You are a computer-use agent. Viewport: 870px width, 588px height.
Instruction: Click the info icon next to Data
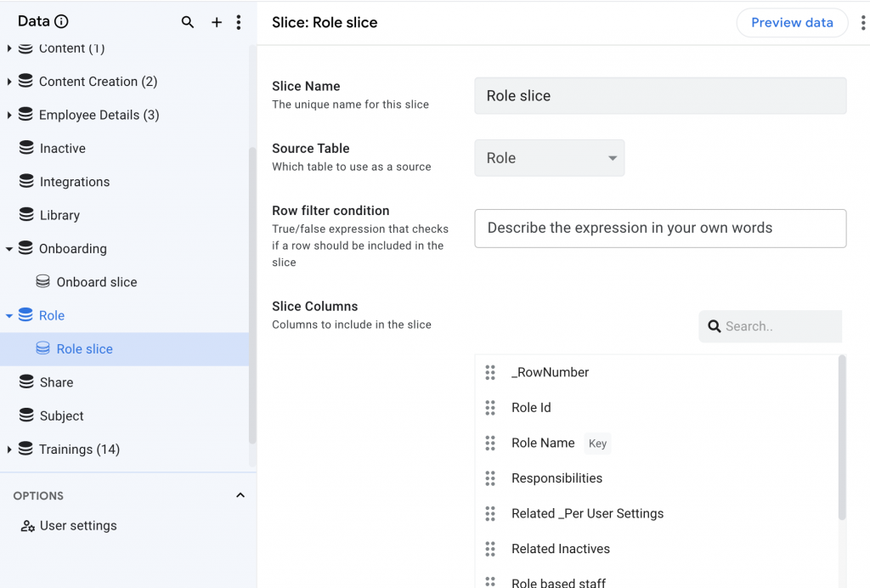coord(61,22)
